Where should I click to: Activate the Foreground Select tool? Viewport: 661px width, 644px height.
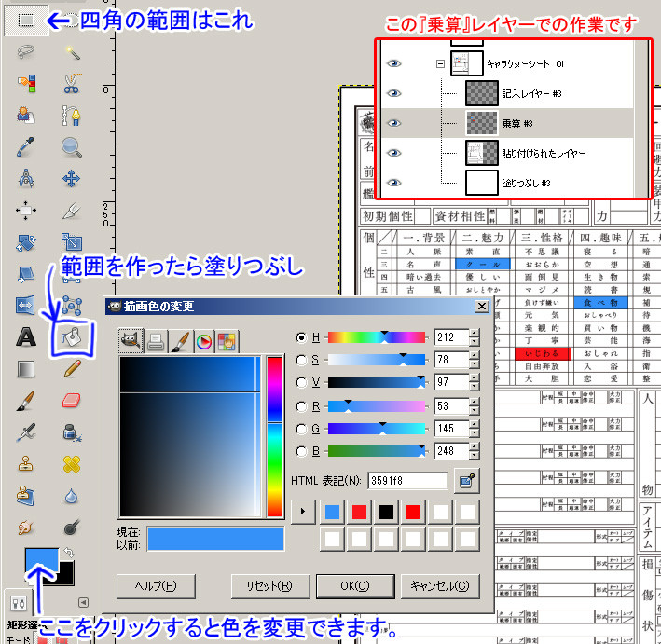[26, 115]
